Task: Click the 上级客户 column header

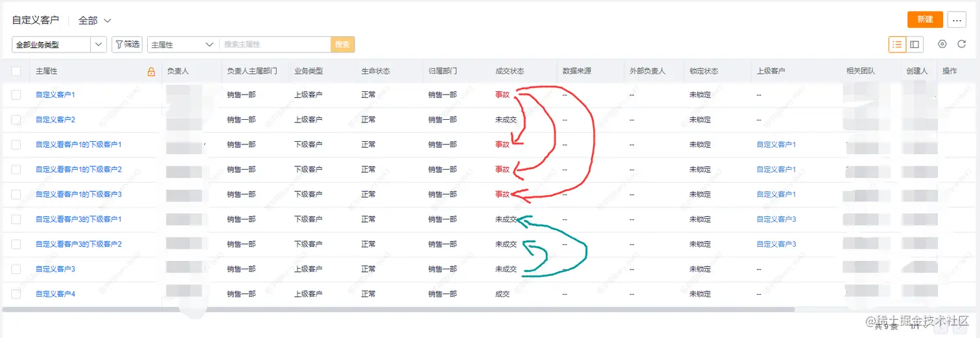Action: pos(771,71)
